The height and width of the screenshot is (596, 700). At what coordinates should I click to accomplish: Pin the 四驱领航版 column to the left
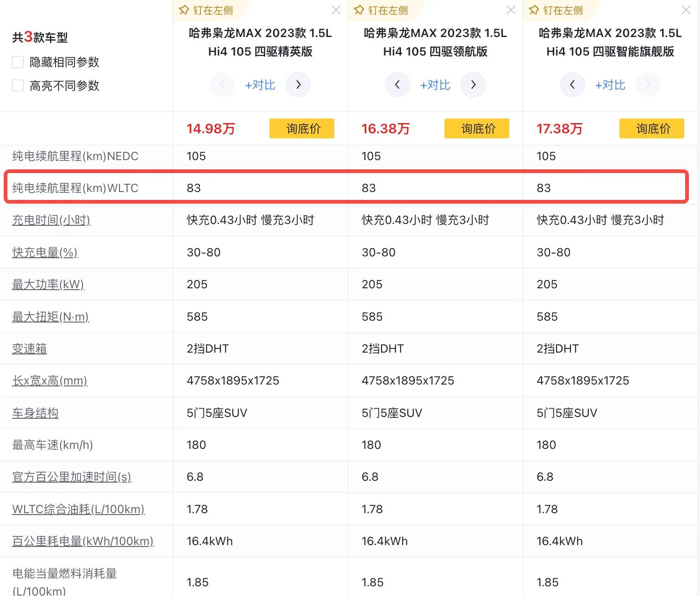[381, 10]
